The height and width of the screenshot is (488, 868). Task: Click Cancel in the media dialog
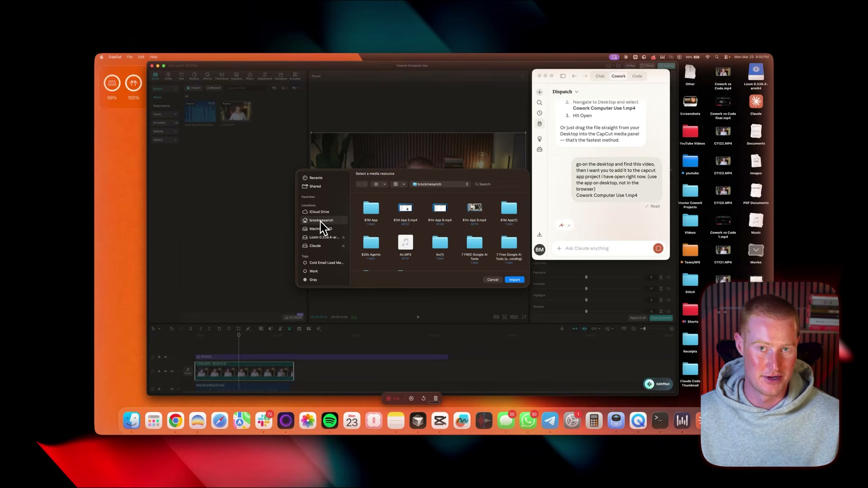pyautogui.click(x=493, y=280)
